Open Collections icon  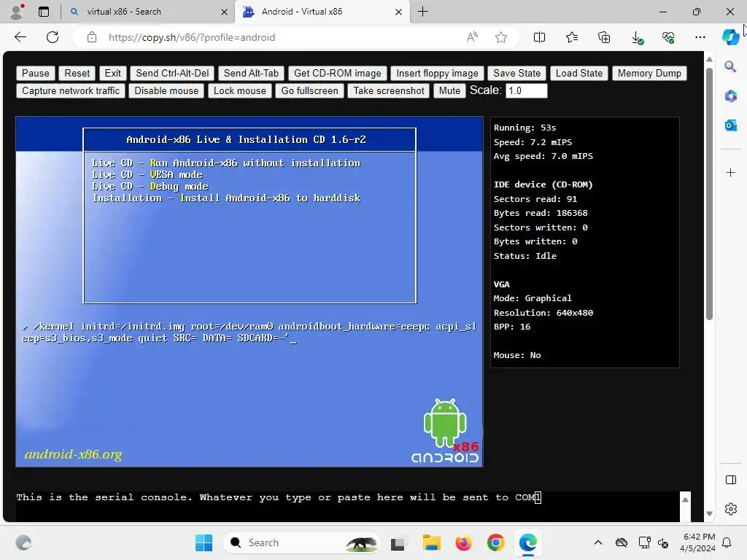click(603, 37)
